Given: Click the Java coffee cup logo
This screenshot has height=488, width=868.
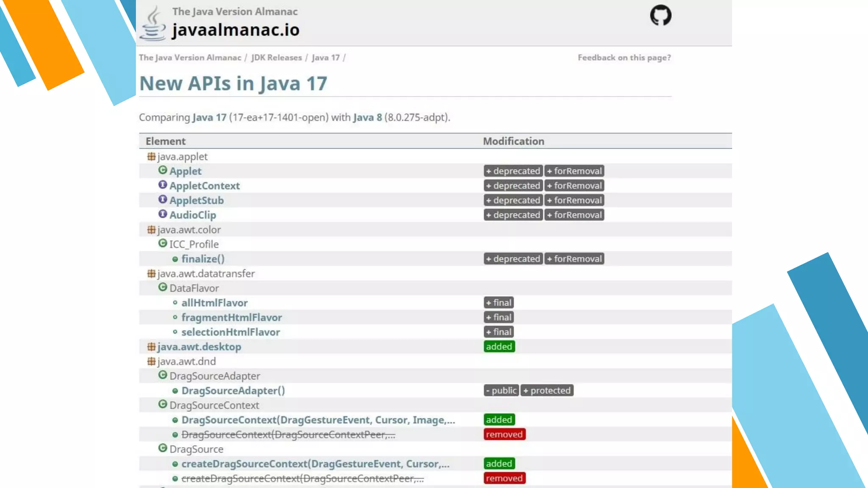Looking at the screenshot, I should pyautogui.click(x=153, y=24).
